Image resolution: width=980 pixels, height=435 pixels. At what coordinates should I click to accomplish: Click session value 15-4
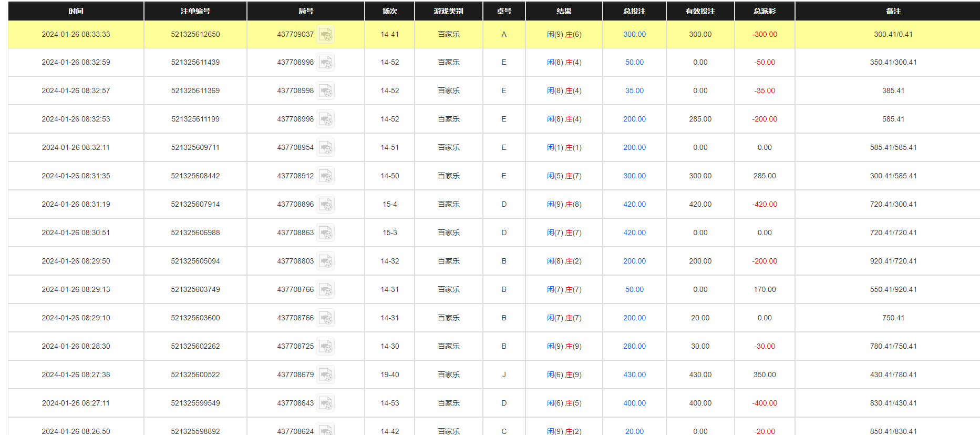390,204
